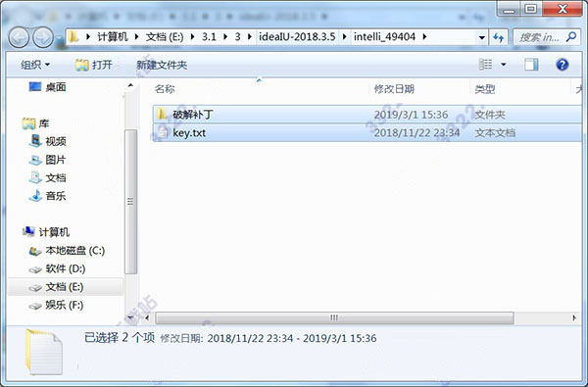Sort by 名称 column header
Image resolution: width=588 pixels, height=387 pixels.
165,89
